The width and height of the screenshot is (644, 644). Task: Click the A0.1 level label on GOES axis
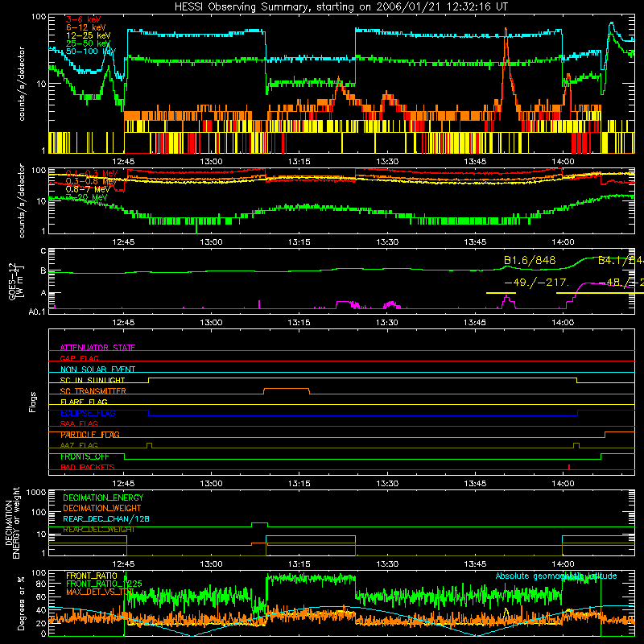click(x=36, y=312)
